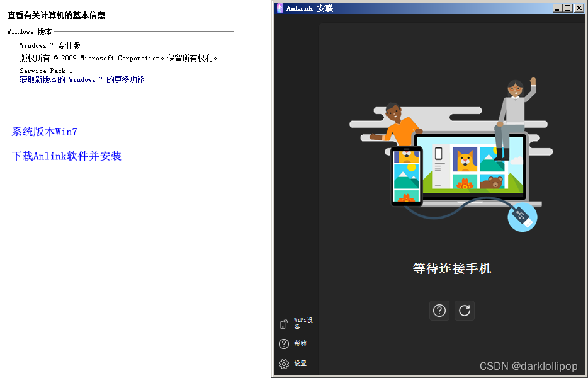Click the AnLink 安联 window title

309,8
